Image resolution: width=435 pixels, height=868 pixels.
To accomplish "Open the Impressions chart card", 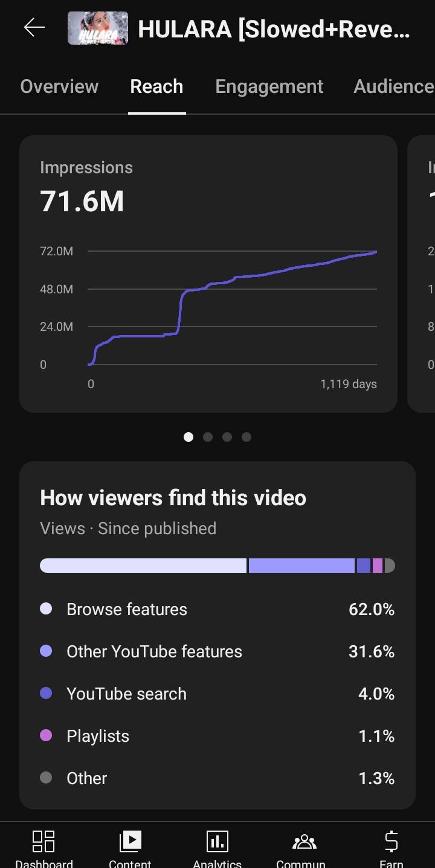I will click(x=208, y=274).
